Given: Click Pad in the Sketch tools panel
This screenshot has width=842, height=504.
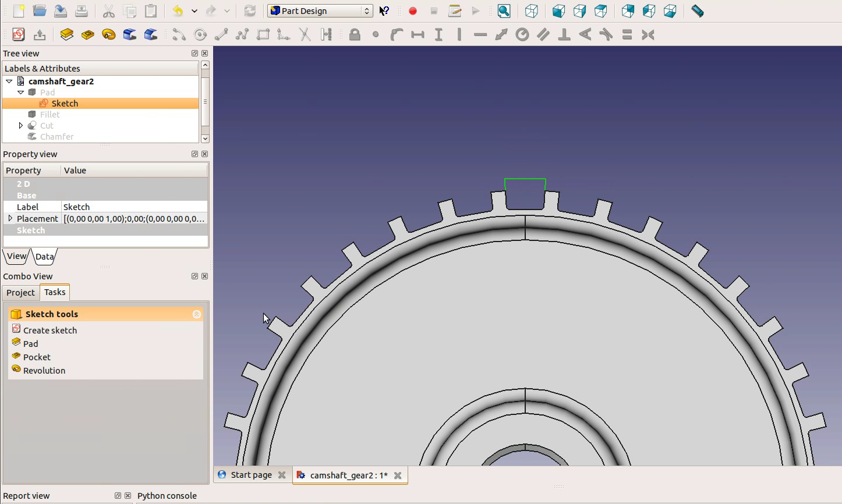Looking at the screenshot, I should 30,344.
